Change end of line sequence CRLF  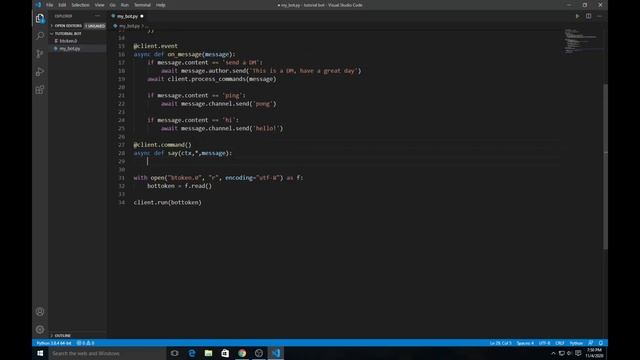560,343
